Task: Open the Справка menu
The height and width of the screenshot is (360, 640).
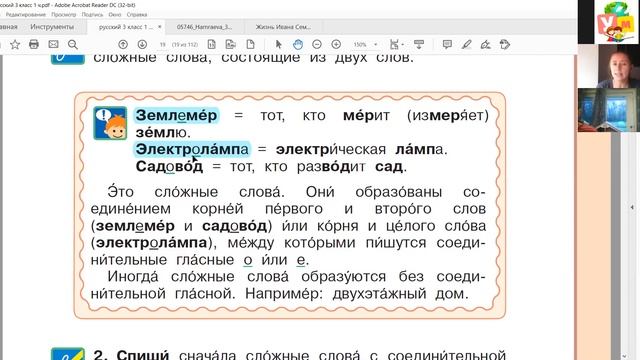Action: click(137, 15)
